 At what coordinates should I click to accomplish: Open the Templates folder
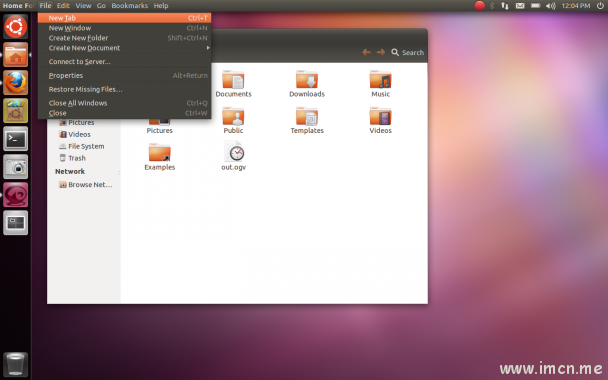click(x=307, y=121)
